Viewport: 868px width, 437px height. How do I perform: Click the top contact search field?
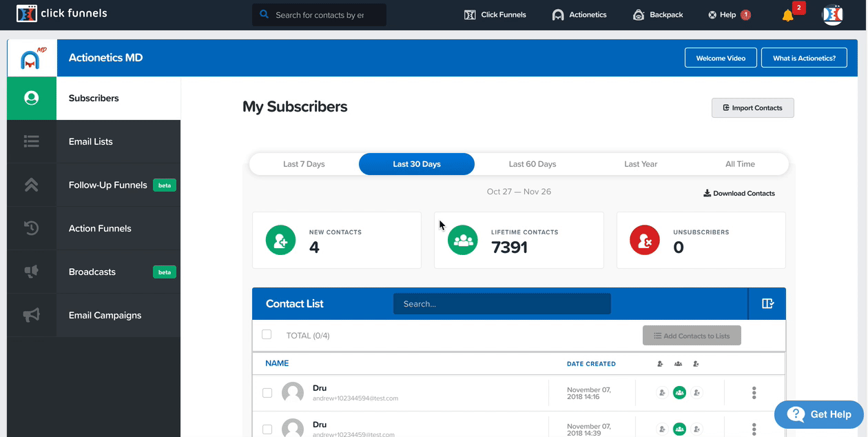click(319, 14)
